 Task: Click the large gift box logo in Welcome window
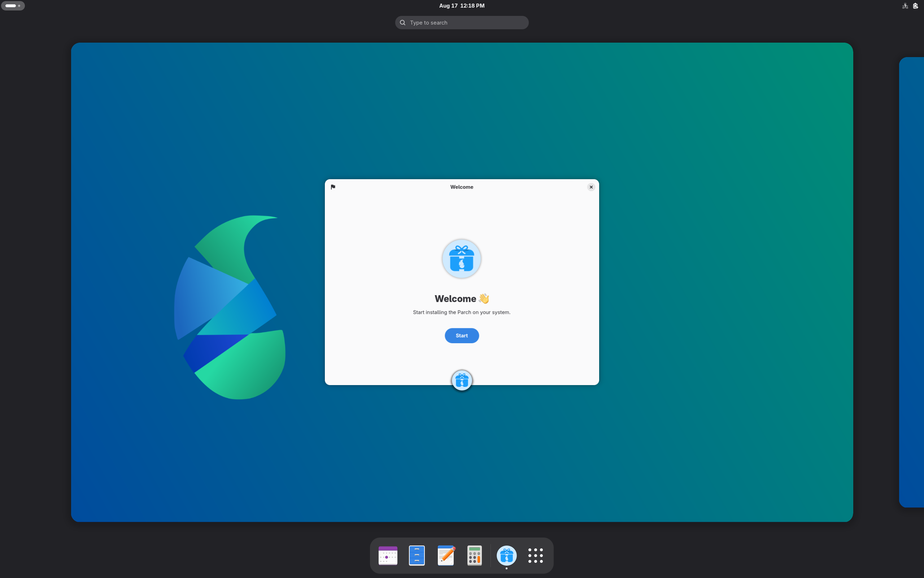(x=462, y=259)
